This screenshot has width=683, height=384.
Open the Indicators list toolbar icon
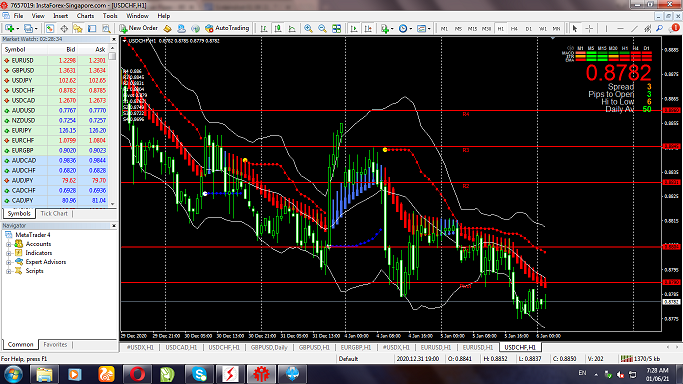385,28
